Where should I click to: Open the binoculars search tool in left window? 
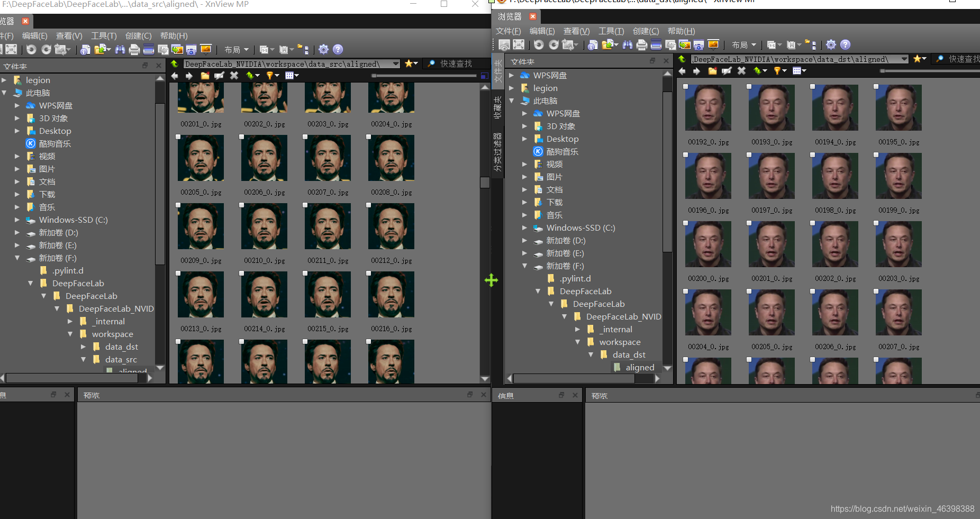pyautogui.click(x=120, y=49)
